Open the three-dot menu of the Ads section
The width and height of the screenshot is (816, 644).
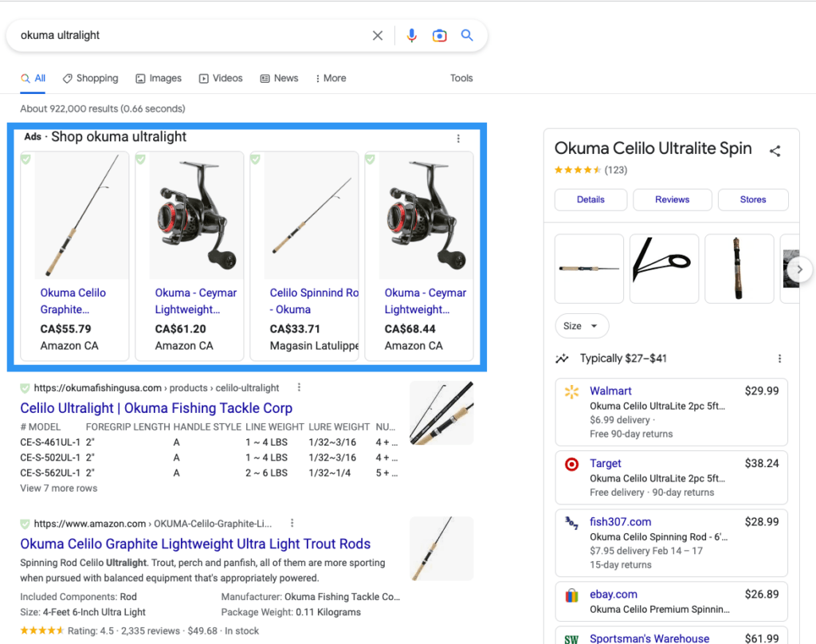pos(458,139)
